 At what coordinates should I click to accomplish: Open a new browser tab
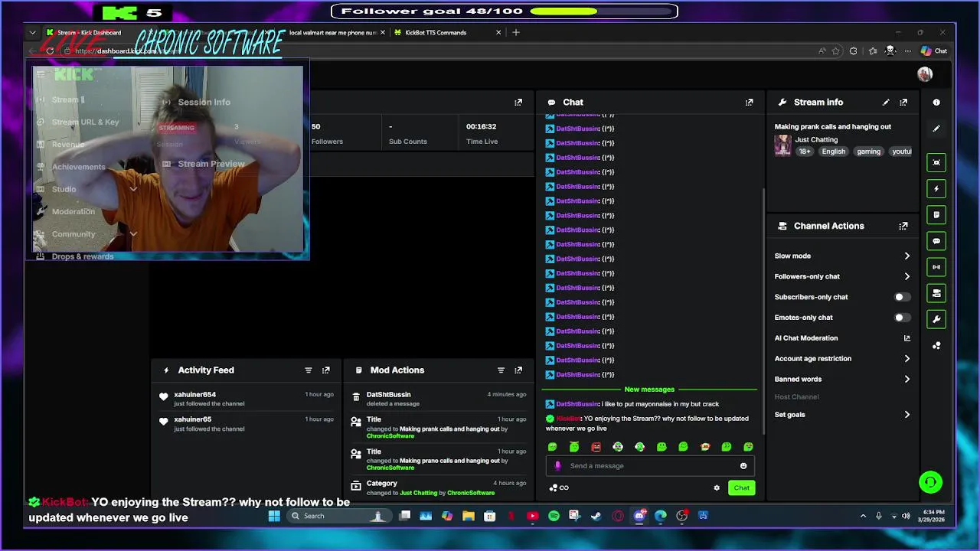pyautogui.click(x=516, y=33)
